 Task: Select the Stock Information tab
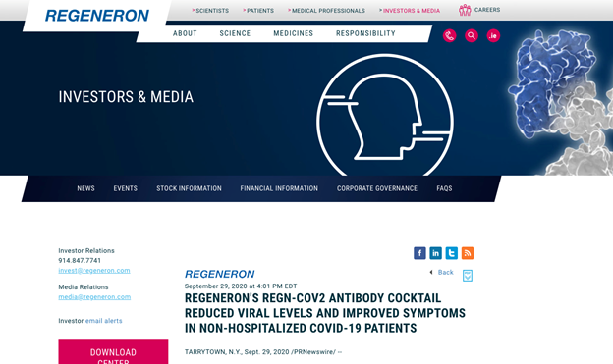click(x=189, y=188)
